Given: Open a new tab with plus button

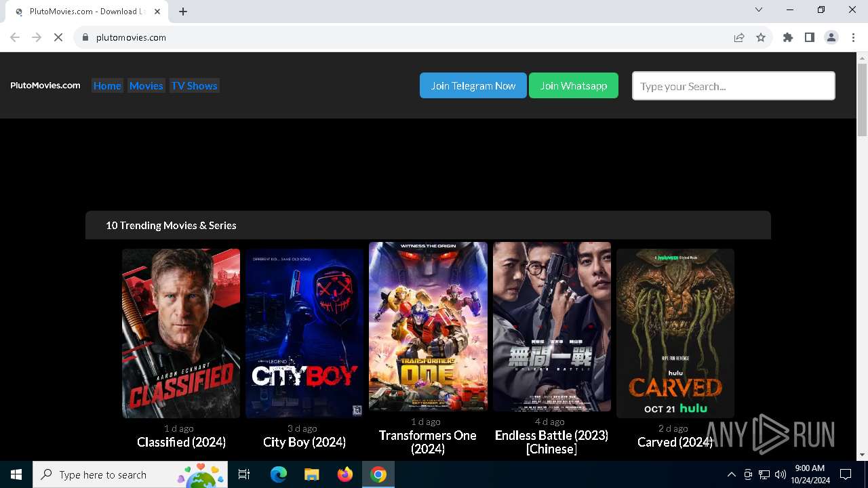Looking at the screenshot, I should 183,11.
